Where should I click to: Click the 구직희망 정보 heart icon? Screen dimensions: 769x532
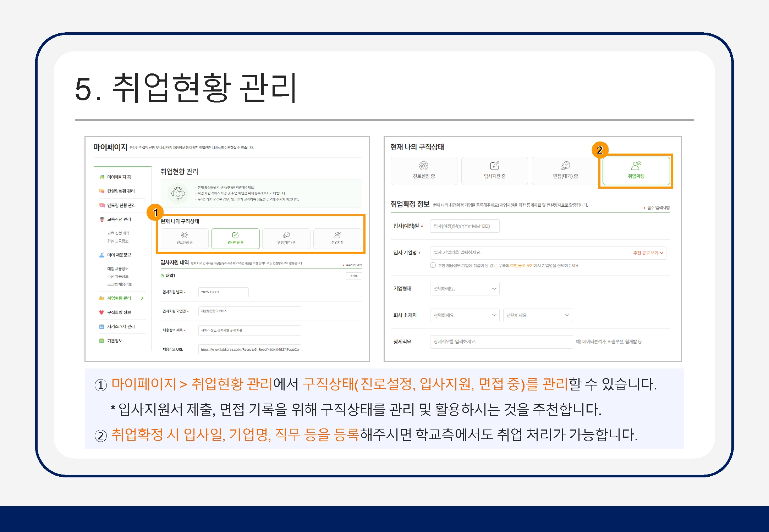coord(101,312)
